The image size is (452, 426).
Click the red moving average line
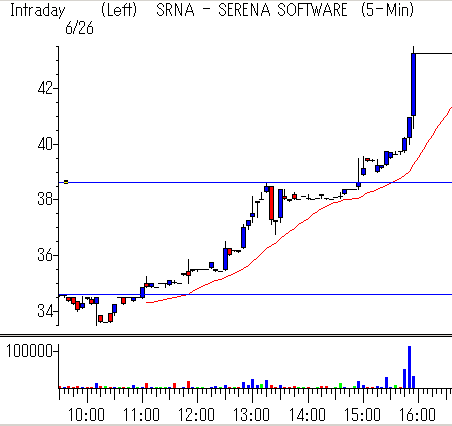point(300,224)
